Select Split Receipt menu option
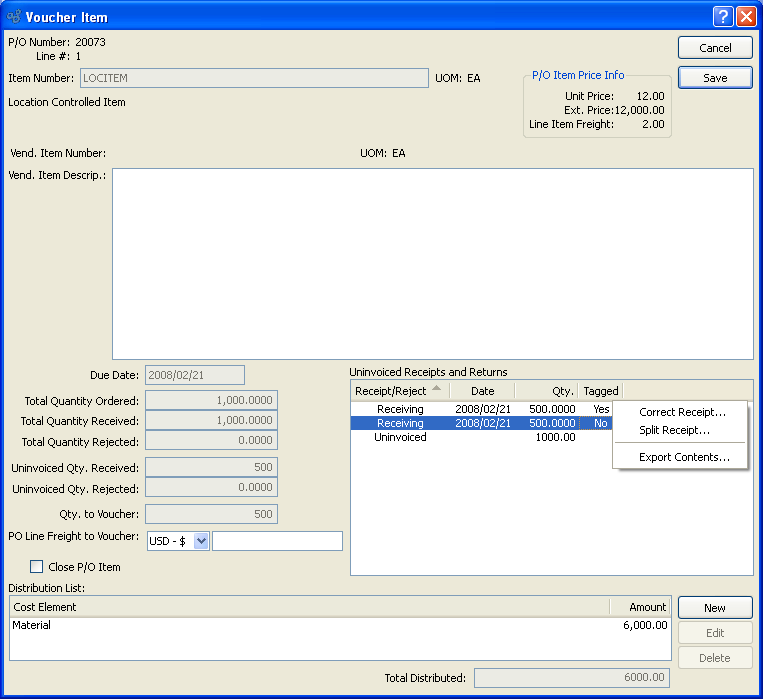This screenshot has height=699, width=763. pyautogui.click(x=674, y=430)
